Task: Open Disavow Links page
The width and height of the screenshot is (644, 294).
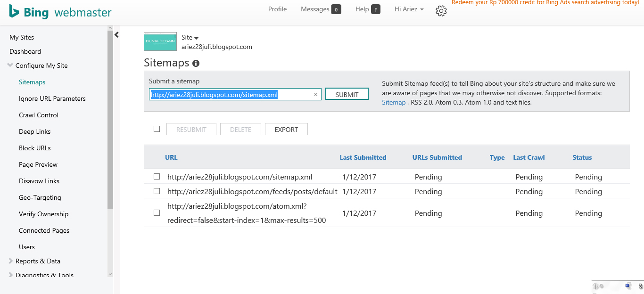Action: tap(39, 181)
